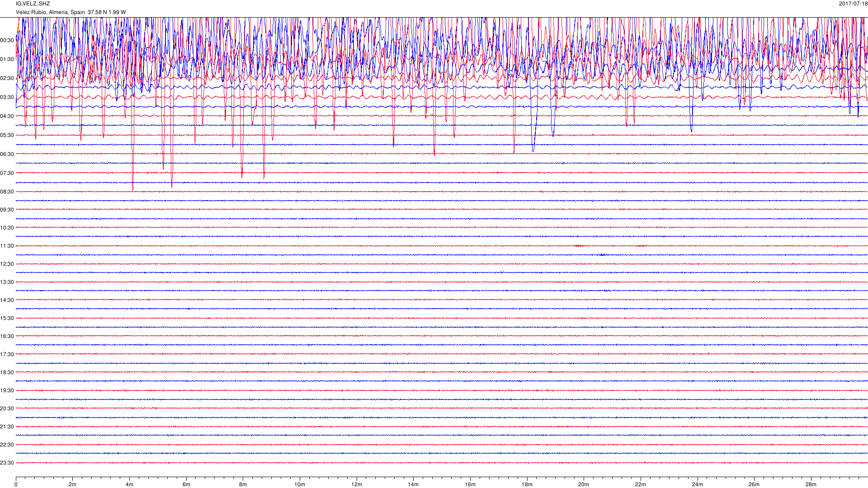Select the 8m mark on the minute axis
The image size is (868, 488).
point(243,484)
